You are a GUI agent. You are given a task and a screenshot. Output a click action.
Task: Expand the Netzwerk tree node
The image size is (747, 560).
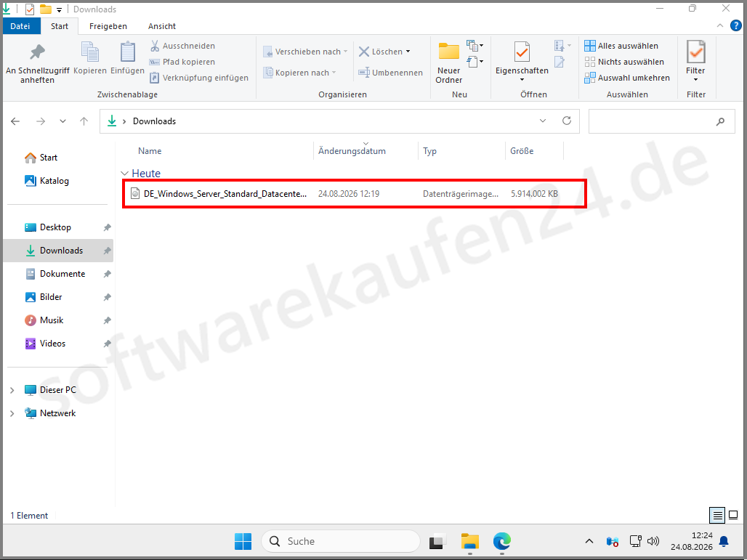click(x=12, y=414)
